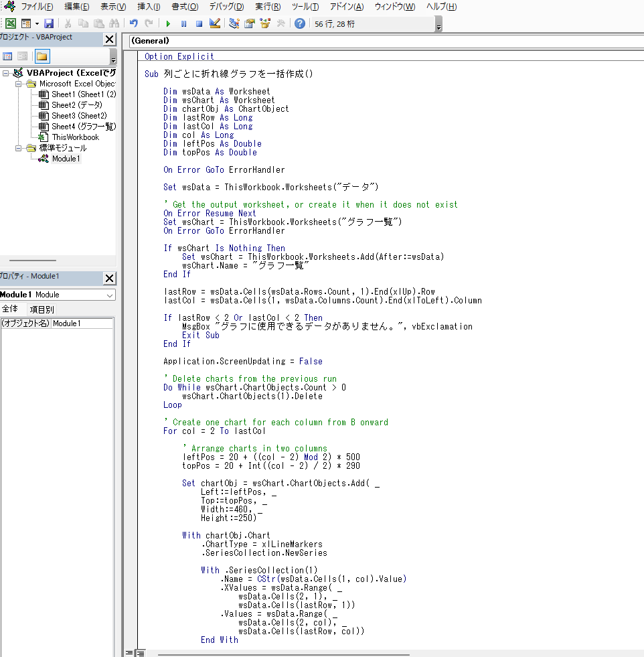
Task: Click the Redo arrow icon
Action: tap(149, 23)
